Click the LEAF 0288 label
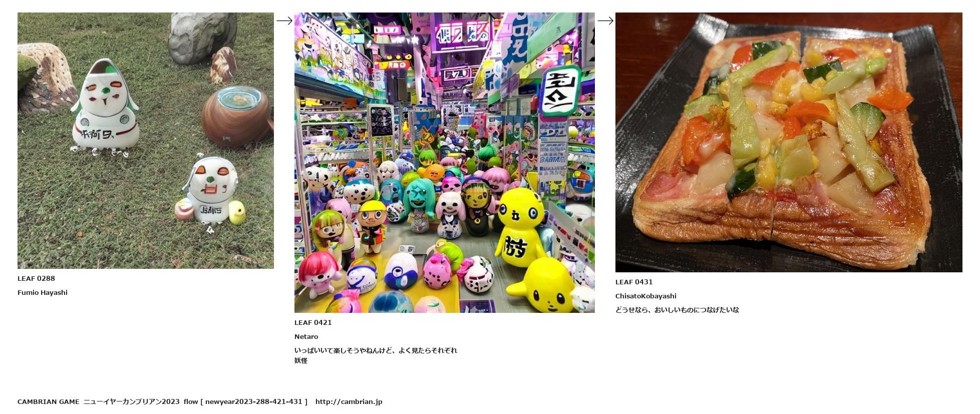The height and width of the screenshot is (414, 980). pos(36,278)
